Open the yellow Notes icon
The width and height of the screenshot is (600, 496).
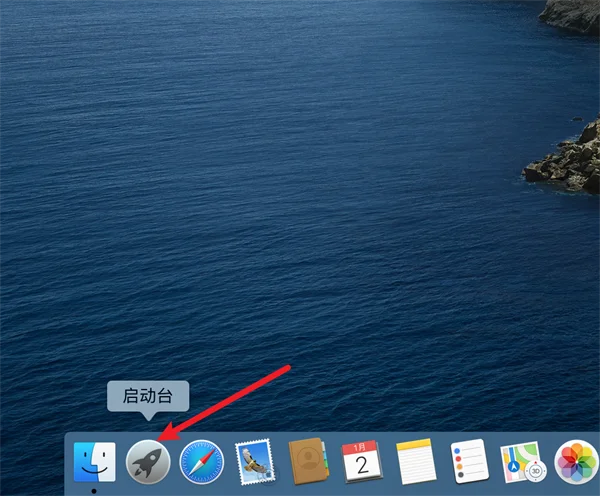pos(416,462)
